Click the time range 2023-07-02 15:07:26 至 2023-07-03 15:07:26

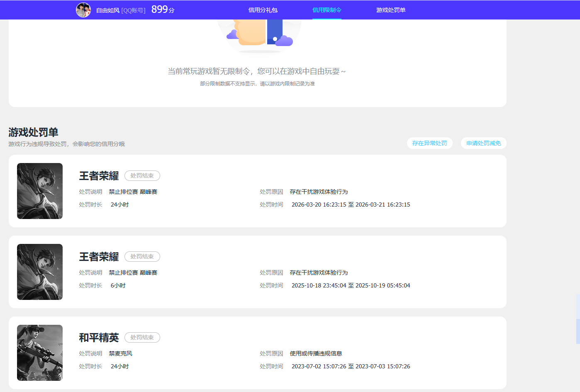click(351, 366)
